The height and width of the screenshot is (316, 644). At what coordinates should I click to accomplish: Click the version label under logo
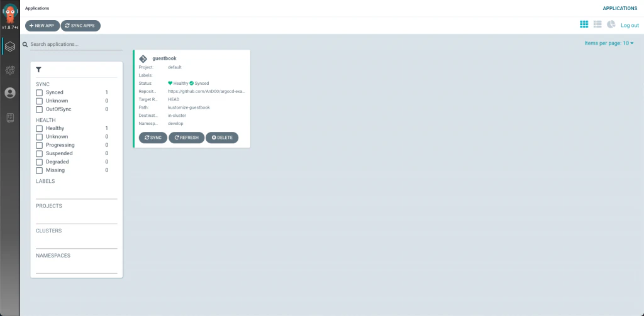coord(10,28)
